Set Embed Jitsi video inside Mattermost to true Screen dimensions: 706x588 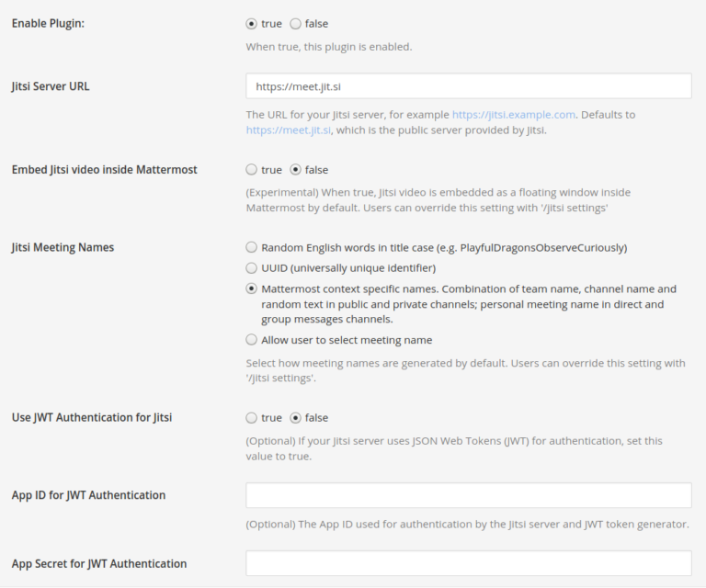coord(252,170)
